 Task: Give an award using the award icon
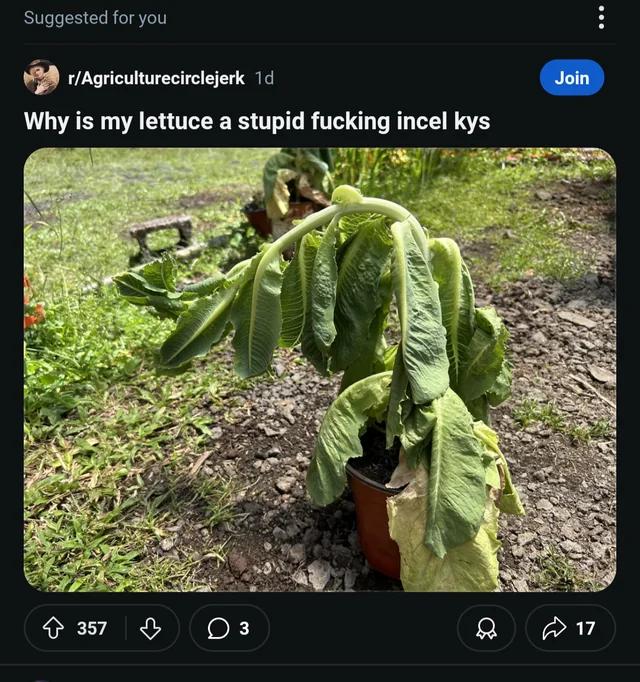[487, 628]
